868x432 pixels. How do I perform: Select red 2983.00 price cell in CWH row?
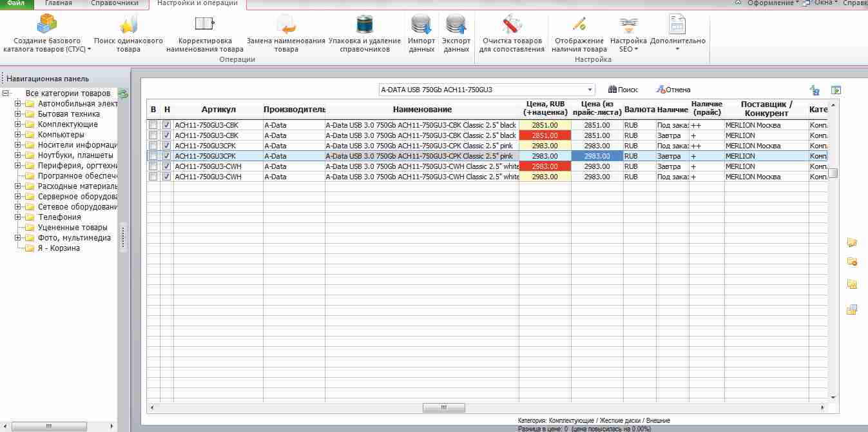click(x=545, y=166)
